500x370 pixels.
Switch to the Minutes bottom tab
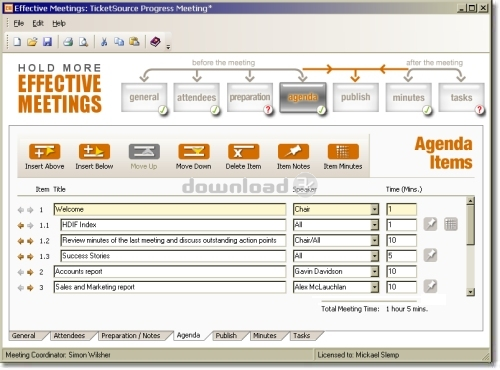click(x=265, y=336)
